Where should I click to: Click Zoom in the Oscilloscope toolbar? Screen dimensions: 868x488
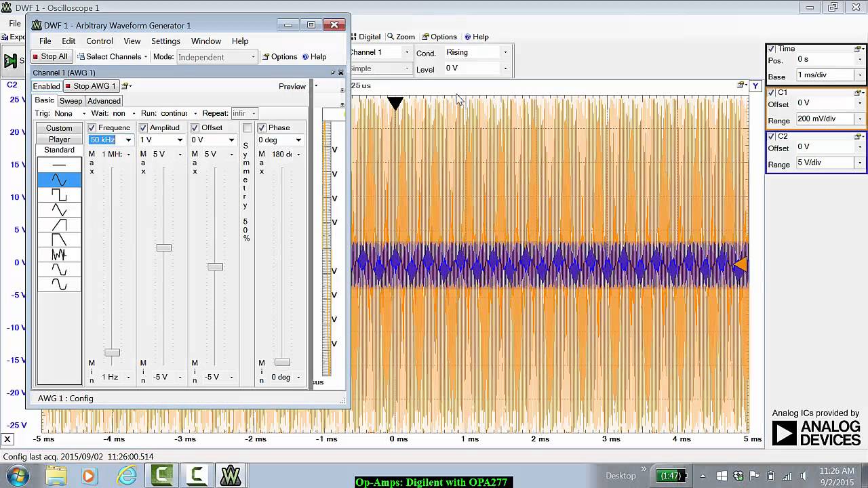point(401,37)
